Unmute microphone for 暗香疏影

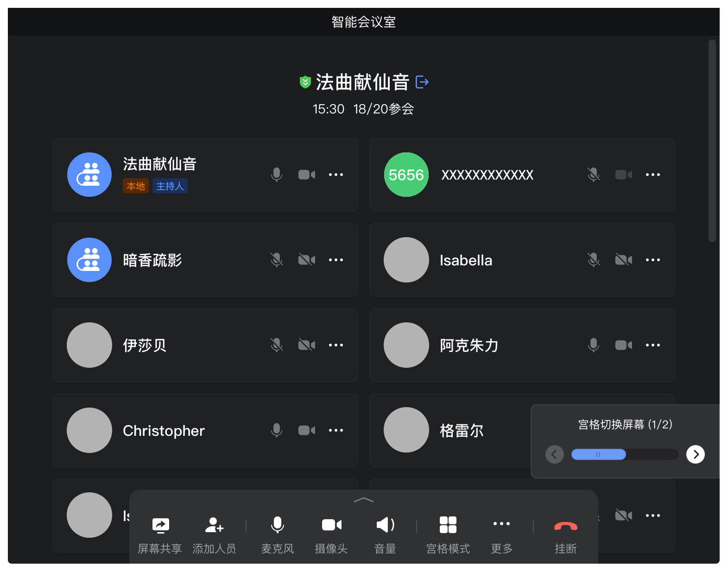277,260
